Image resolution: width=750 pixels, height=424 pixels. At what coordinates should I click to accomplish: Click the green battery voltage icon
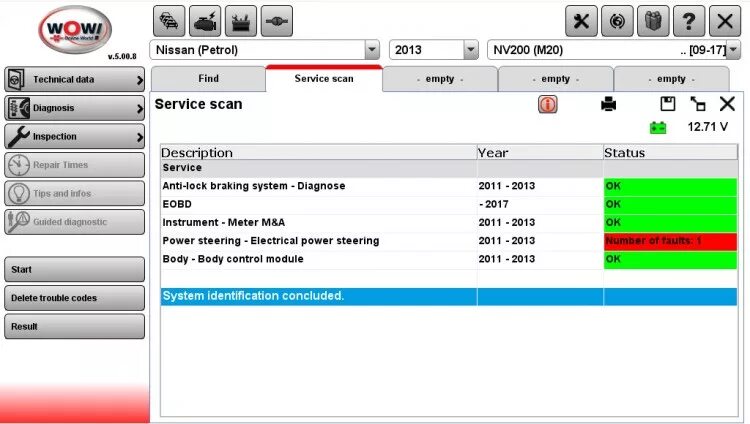[x=658, y=128]
